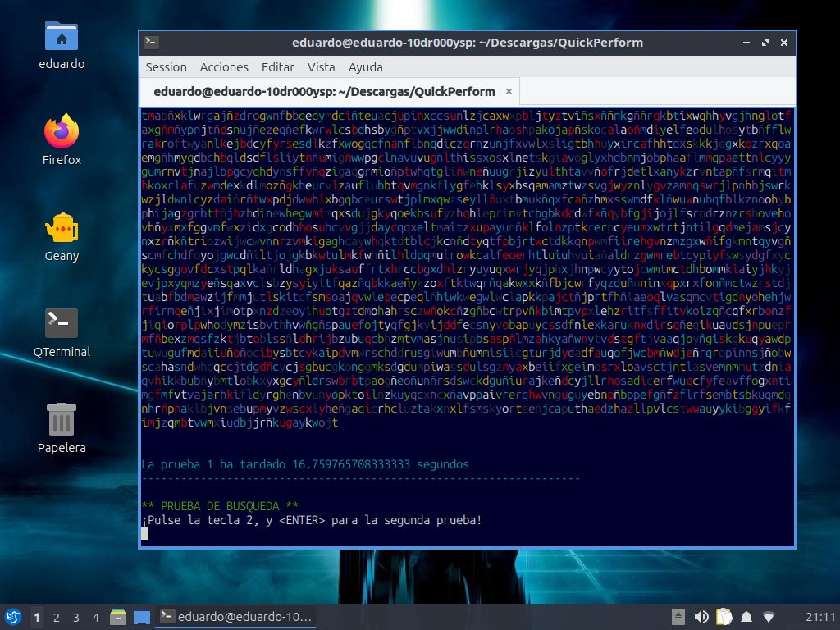Switch to workspace 2
The image size is (840, 630).
[x=57, y=617]
